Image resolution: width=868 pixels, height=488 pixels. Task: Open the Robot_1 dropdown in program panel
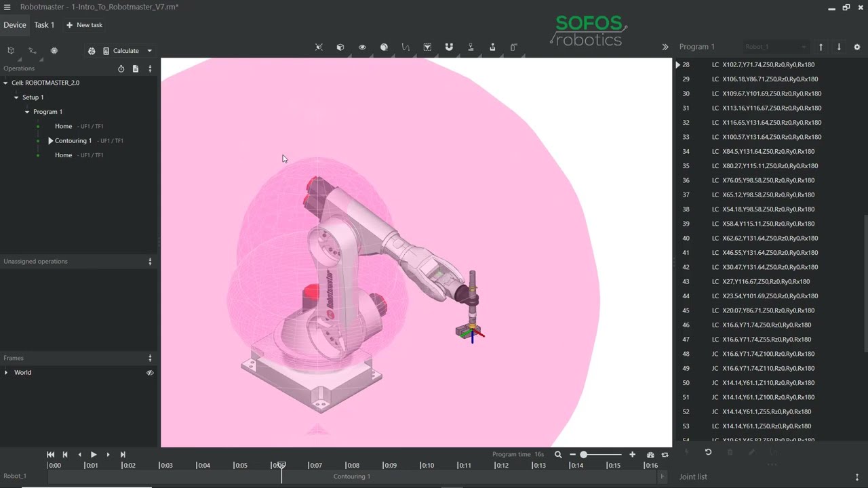(x=776, y=47)
